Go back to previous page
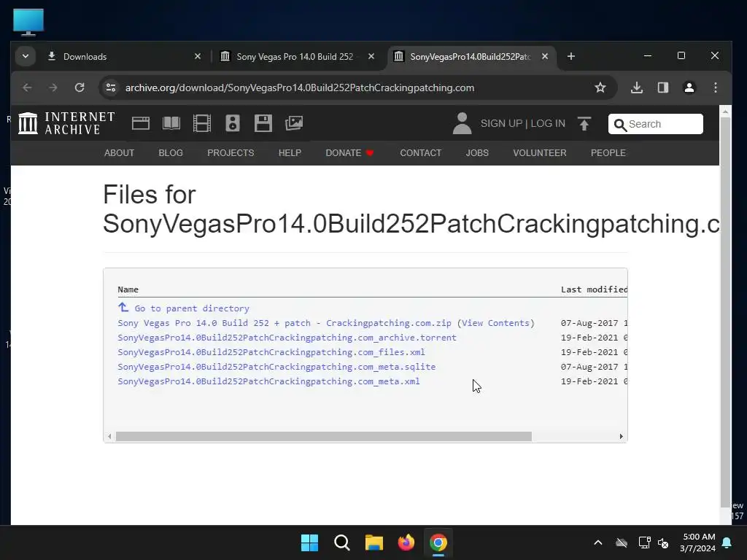Image resolution: width=747 pixels, height=560 pixels. [27, 87]
